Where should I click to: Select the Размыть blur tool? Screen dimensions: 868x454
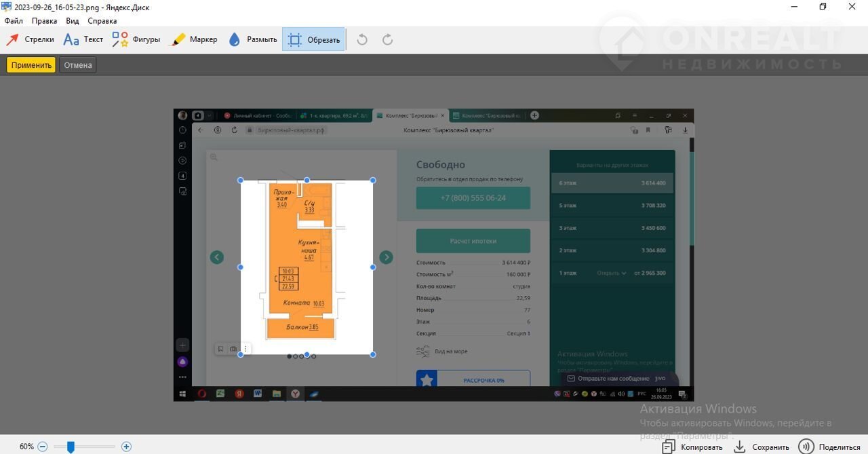[252, 39]
